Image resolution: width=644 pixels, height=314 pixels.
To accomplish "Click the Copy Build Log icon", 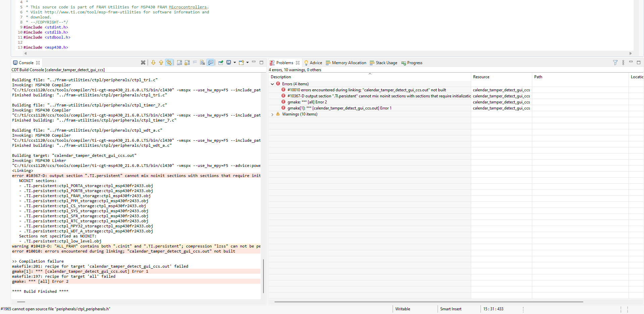I will (180, 62).
